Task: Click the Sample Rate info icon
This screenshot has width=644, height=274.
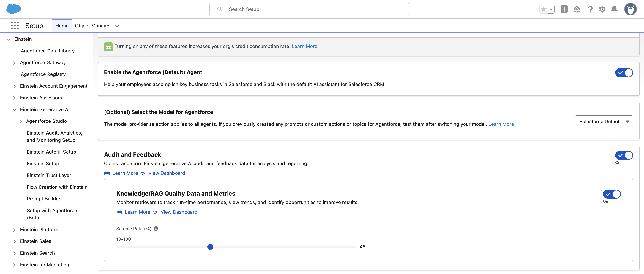Action: 156,229
